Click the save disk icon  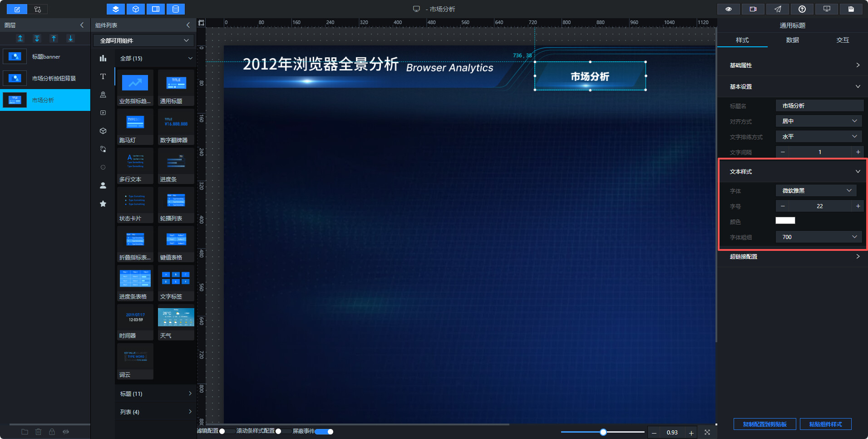point(851,9)
